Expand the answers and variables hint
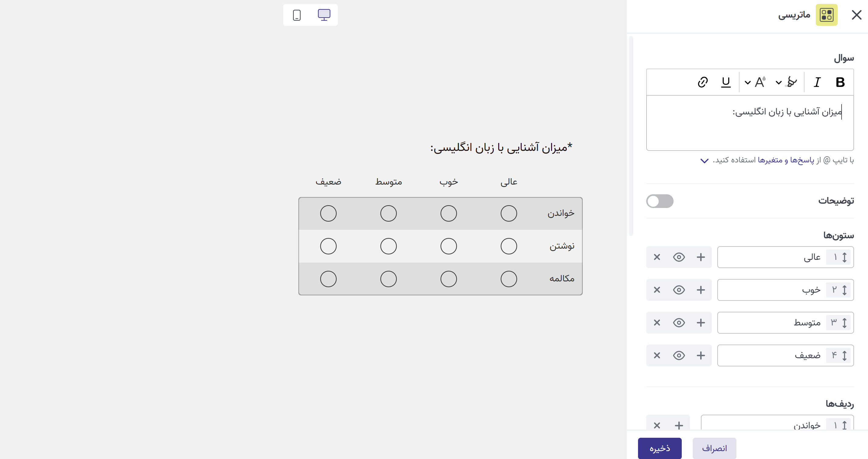The image size is (868, 459). 704,161
